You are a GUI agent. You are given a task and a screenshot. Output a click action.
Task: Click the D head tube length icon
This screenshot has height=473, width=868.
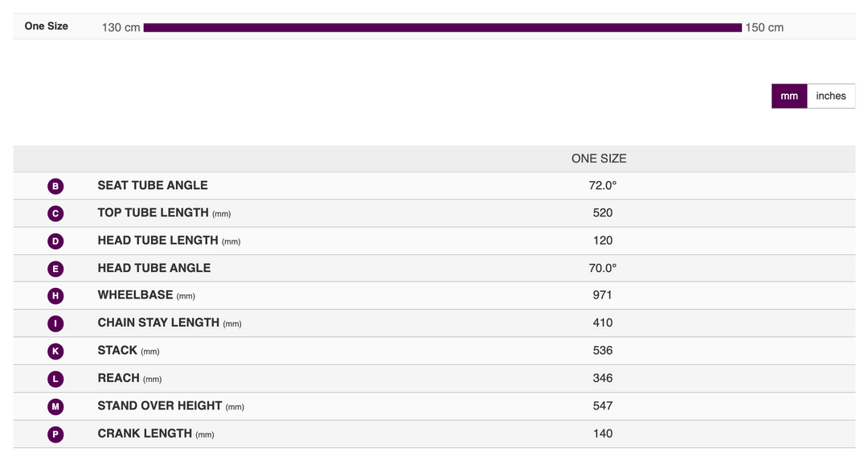55,241
